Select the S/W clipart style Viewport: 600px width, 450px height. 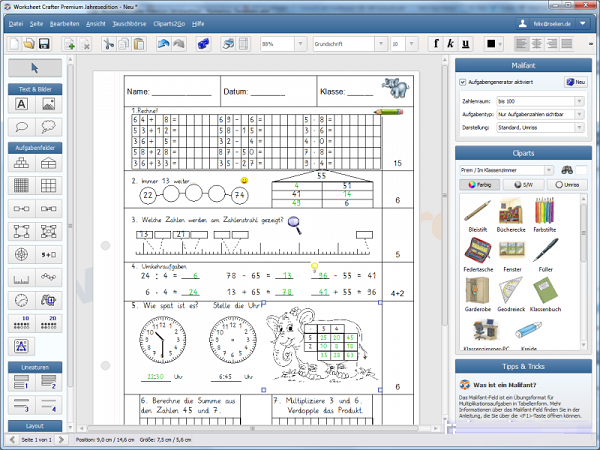coord(522,185)
